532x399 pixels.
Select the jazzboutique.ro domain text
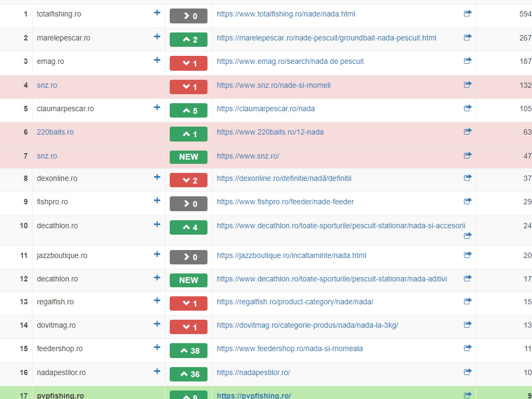point(62,255)
